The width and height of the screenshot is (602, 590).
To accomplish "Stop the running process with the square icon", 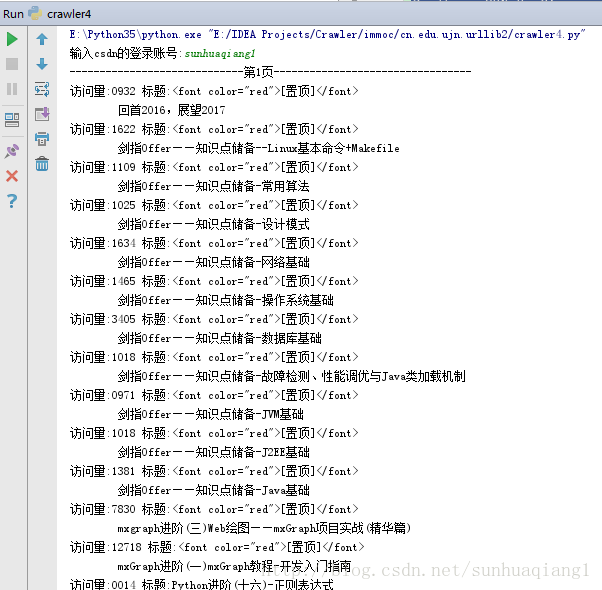I will click(x=12, y=64).
